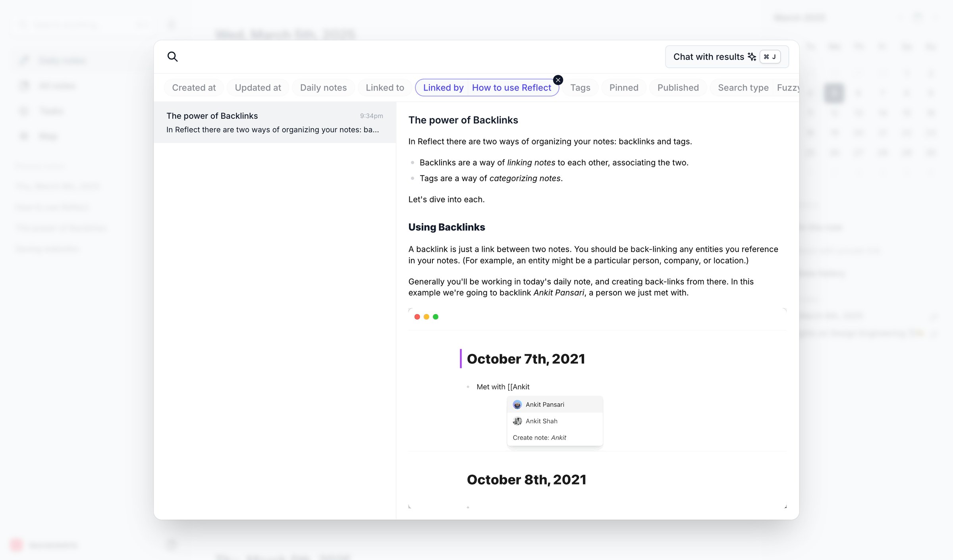Viewport: 953px width, 560px height.
Task: Click the sparkle icon beside Chat with results
Action: point(752,57)
